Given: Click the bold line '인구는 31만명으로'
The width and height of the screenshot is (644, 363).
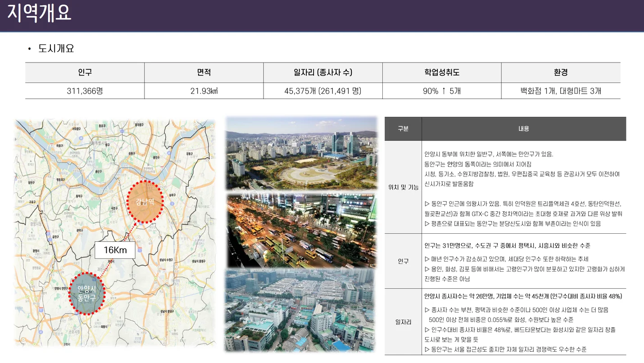Looking at the screenshot, I should coord(508,245).
